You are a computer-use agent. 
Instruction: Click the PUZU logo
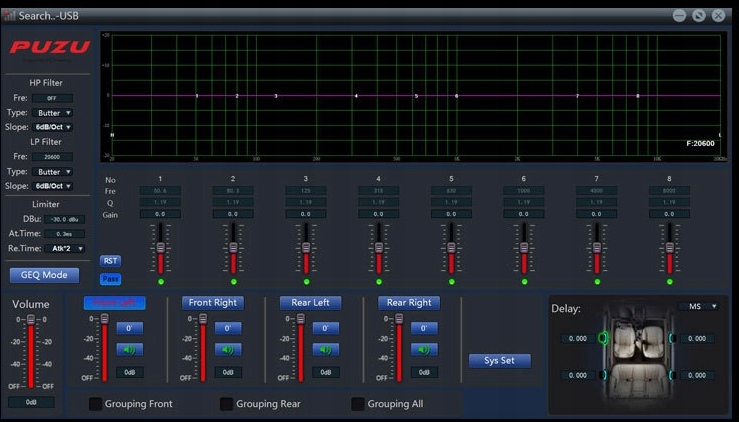pos(50,47)
